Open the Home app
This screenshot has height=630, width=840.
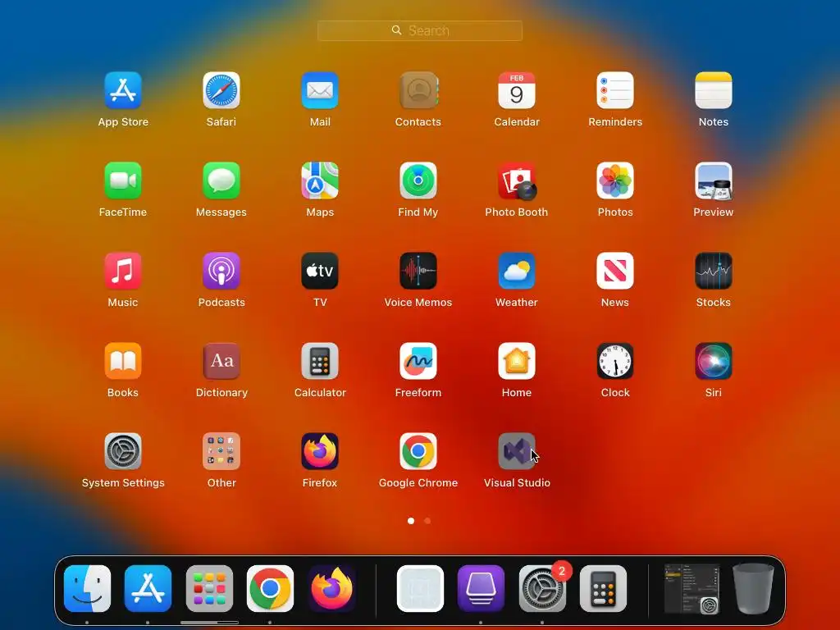coord(517,362)
